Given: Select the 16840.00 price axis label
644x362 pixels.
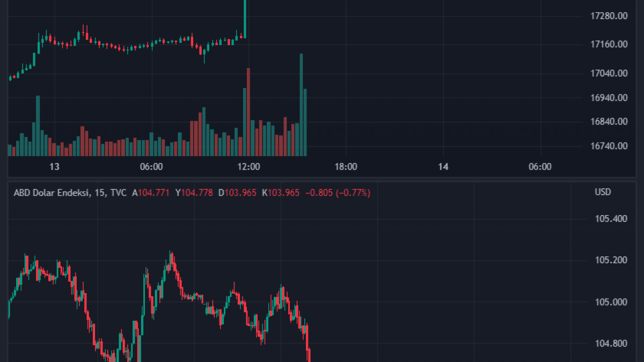Looking at the screenshot, I should click(610, 122).
